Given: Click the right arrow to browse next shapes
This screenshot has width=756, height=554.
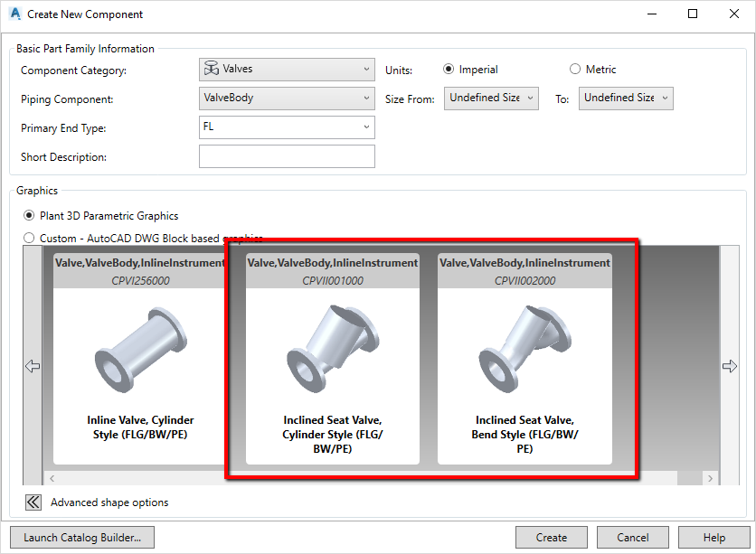Looking at the screenshot, I should [730, 366].
